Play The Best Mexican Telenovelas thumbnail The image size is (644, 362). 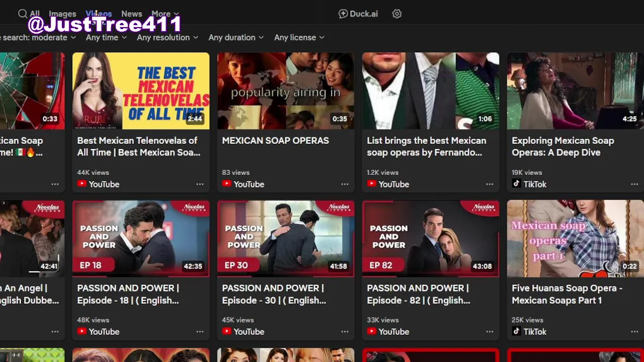(x=141, y=91)
